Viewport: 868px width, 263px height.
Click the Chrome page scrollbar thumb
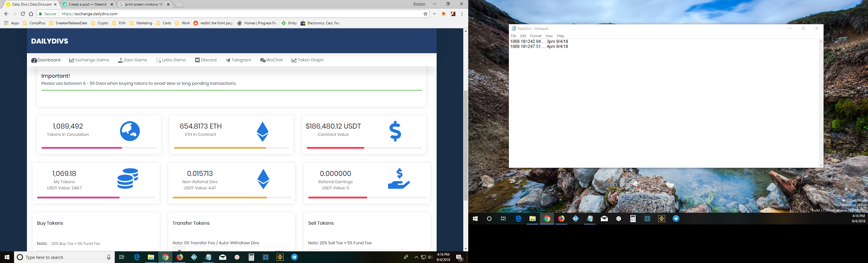click(466, 145)
